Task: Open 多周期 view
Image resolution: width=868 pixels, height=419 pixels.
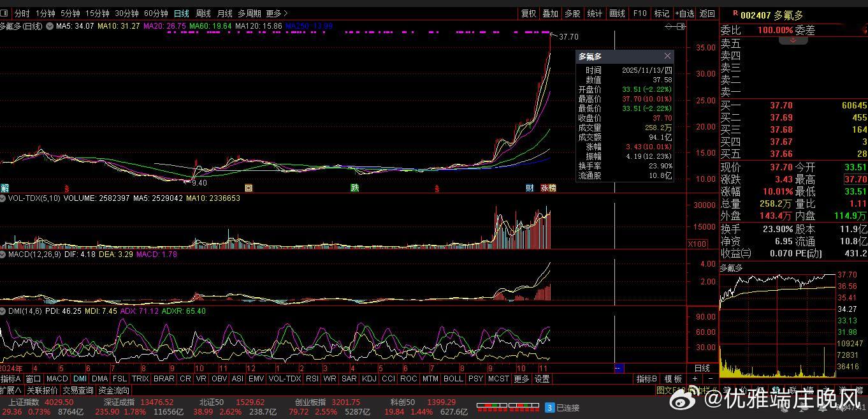Action: (250, 13)
